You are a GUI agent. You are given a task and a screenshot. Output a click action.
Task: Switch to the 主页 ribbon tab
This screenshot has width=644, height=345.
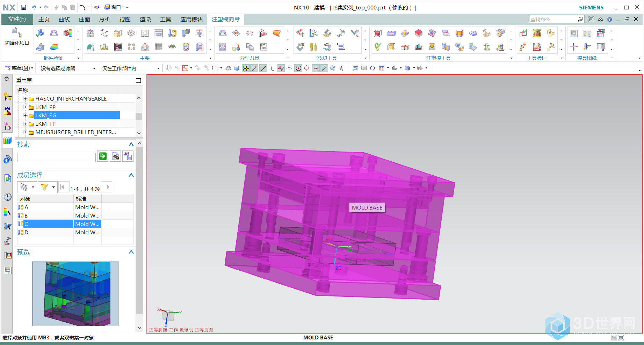44,20
